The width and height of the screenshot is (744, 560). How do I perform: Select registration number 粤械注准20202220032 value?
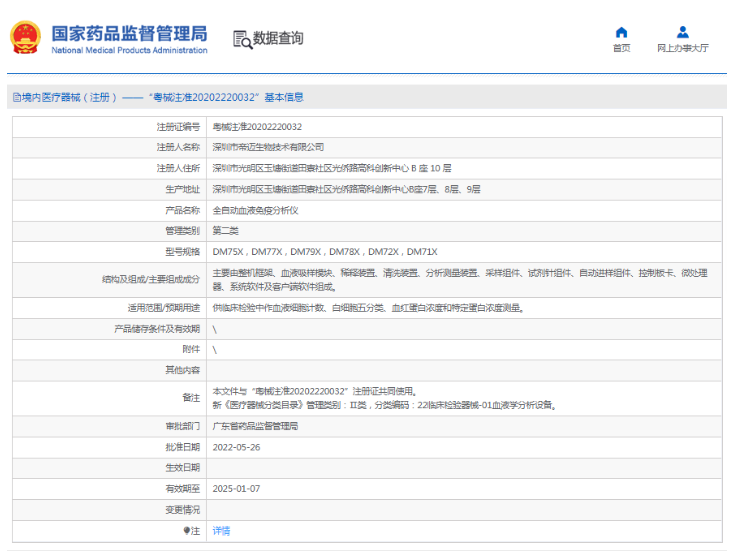pyautogui.click(x=257, y=127)
